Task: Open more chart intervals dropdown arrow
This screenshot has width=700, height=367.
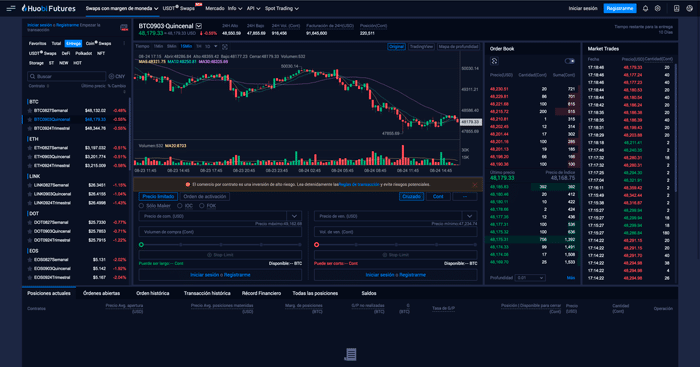Action: pyautogui.click(x=216, y=46)
